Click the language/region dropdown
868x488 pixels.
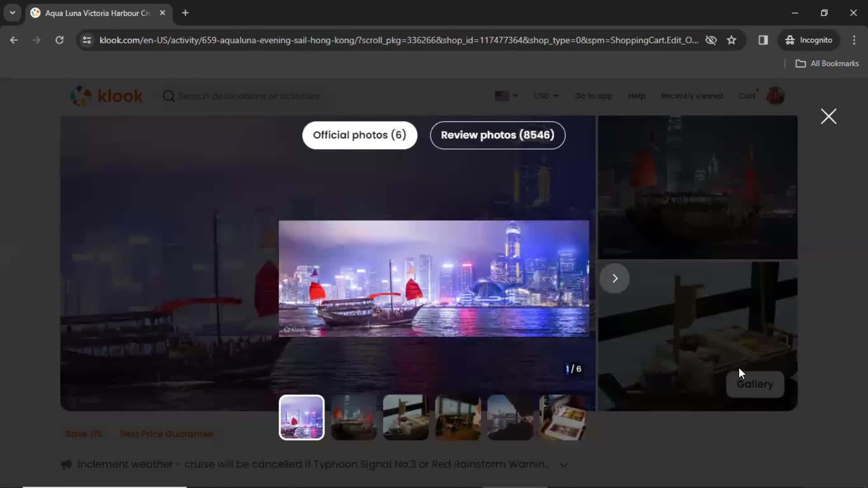(505, 95)
